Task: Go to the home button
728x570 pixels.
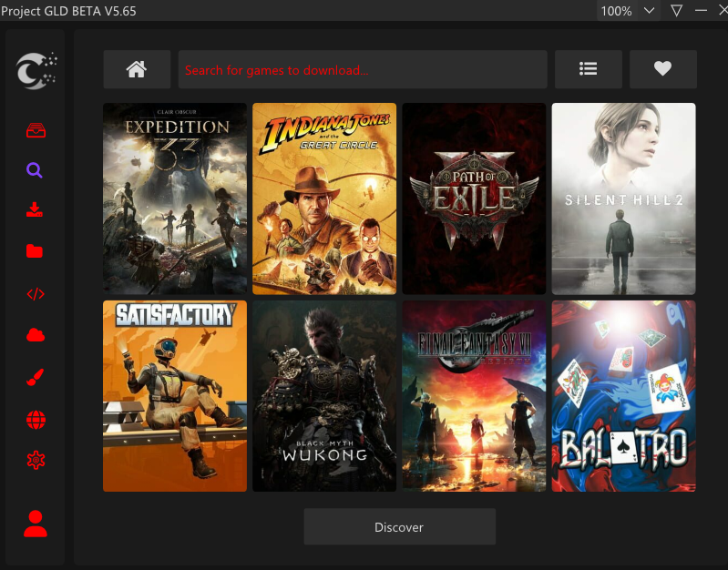Action: coord(137,69)
